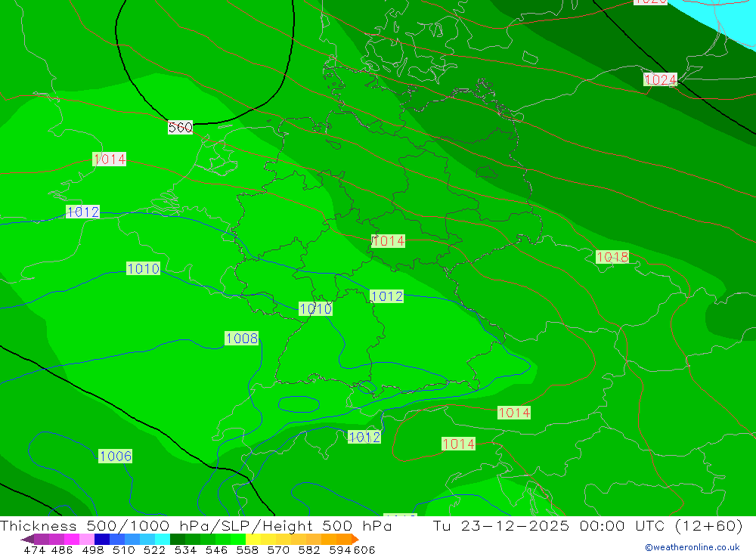
Task: Click the legend value 486
Action: coord(62,549)
